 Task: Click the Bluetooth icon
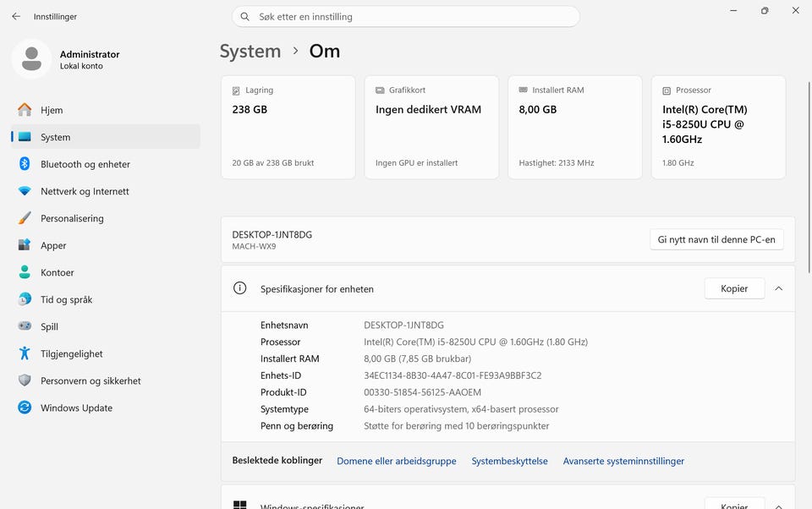click(x=25, y=164)
